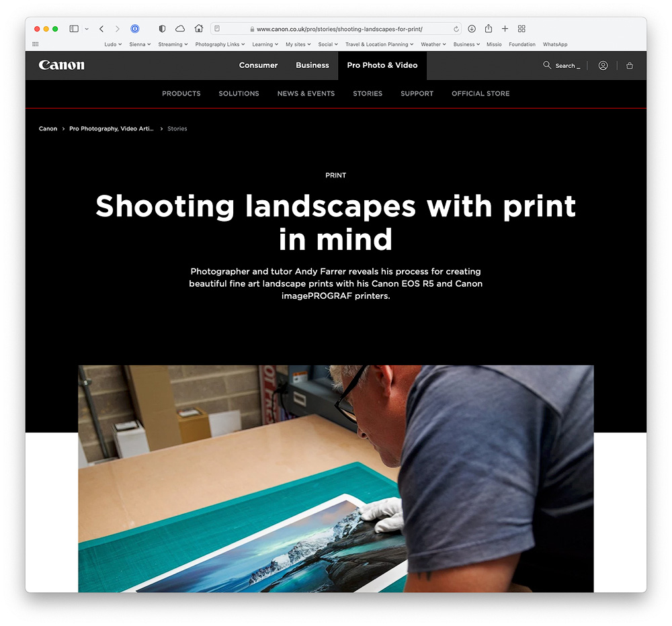Screen dimensions: 672x626
Task: Add a new tab with the plus icon
Action: (505, 29)
